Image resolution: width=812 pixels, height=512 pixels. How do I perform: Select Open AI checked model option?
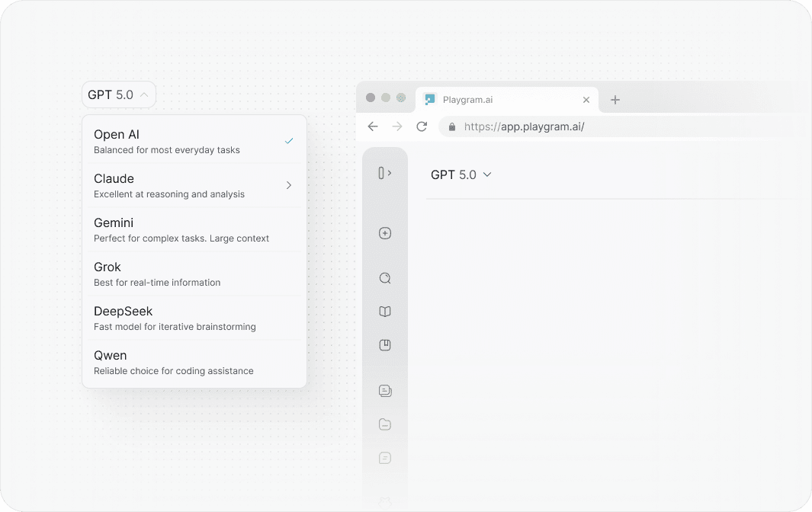coord(194,141)
